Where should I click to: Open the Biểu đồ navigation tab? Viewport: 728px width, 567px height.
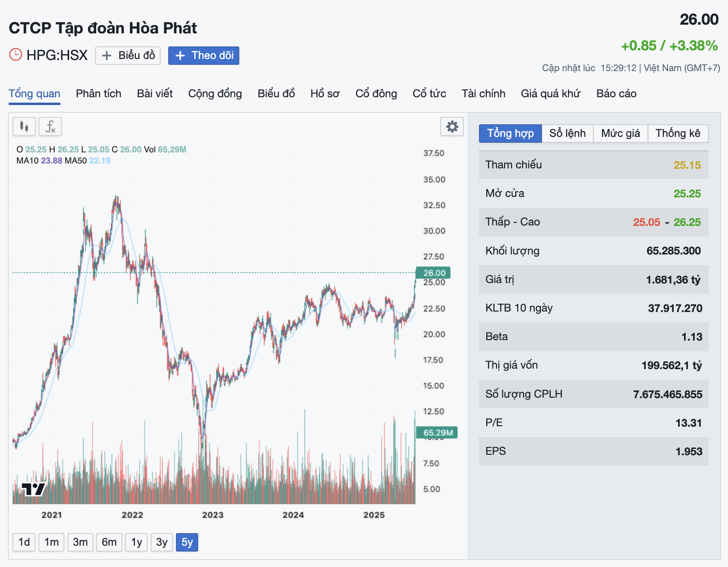(x=276, y=93)
